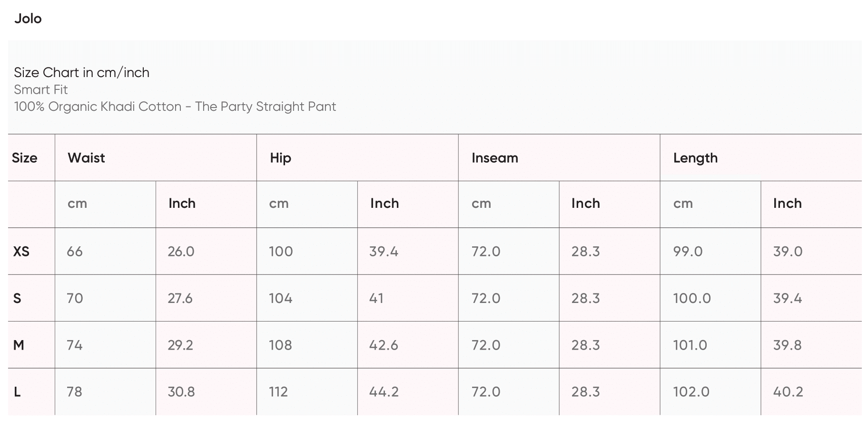Select the Inseam column header

coord(494,158)
